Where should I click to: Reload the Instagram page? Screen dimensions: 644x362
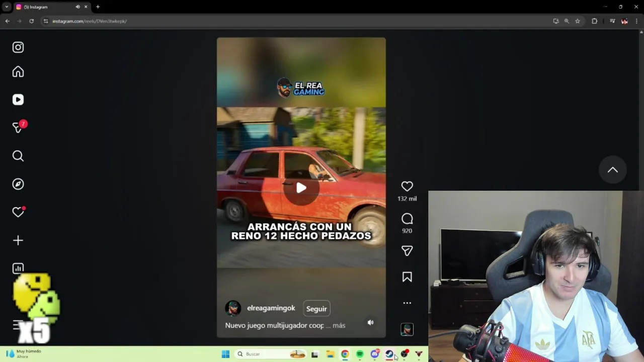tap(31, 21)
